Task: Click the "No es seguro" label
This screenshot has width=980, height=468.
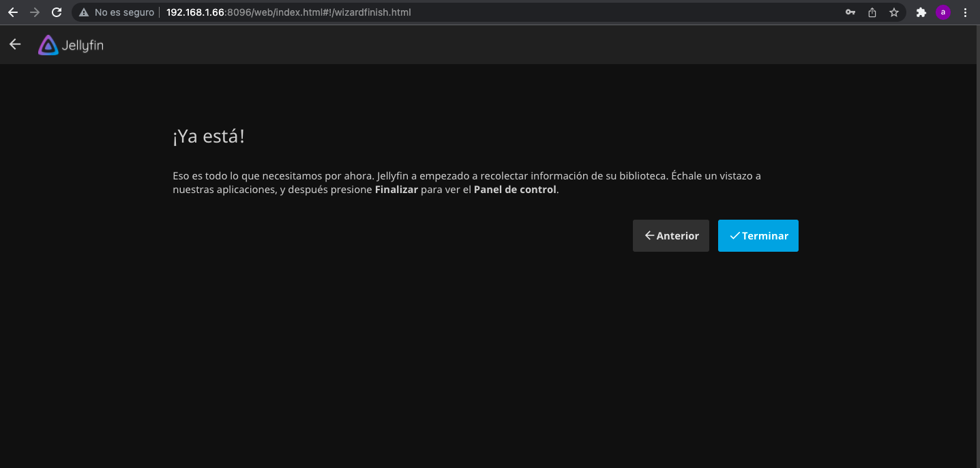Action: click(124, 12)
